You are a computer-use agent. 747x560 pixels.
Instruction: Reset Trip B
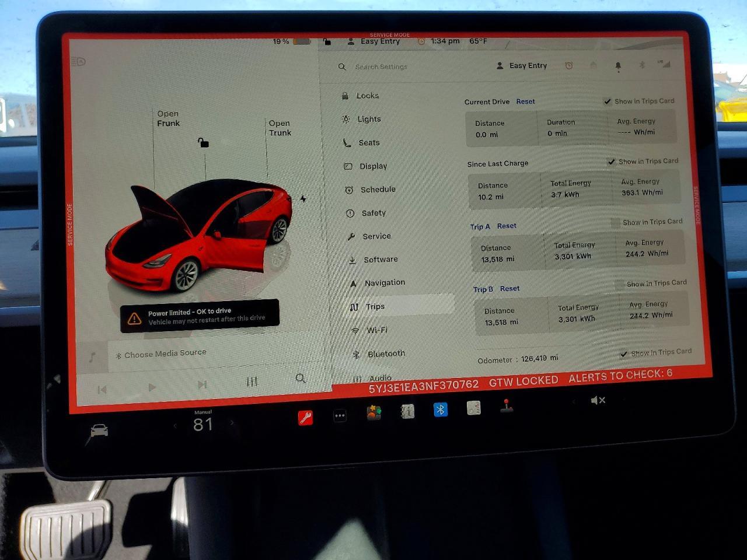pyautogui.click(x=509, y=288)
